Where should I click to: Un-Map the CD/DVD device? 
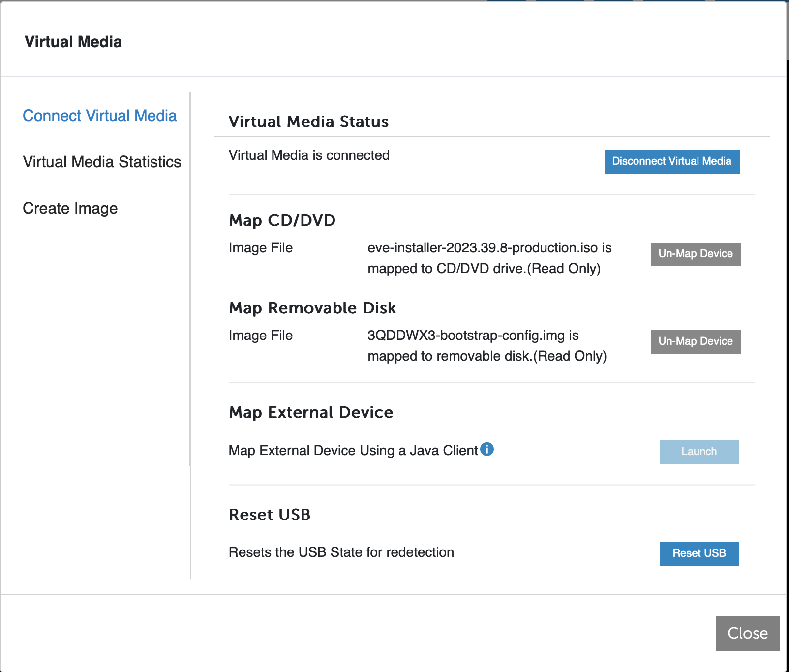(695, 254)
